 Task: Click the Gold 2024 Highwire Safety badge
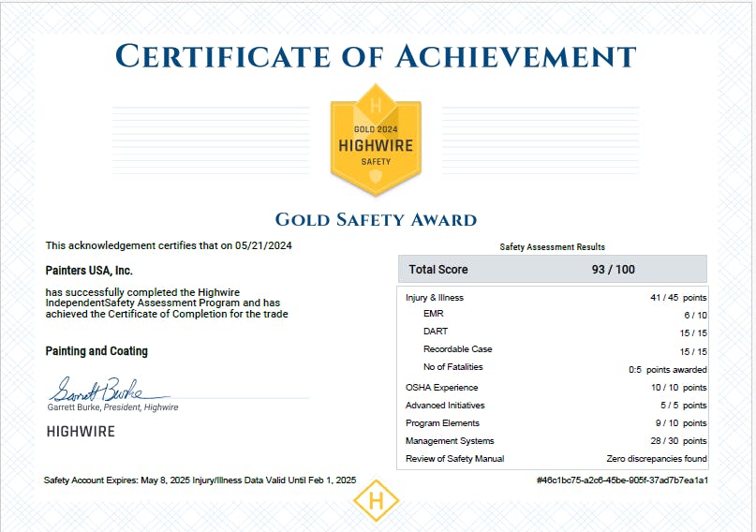point(376,140)
